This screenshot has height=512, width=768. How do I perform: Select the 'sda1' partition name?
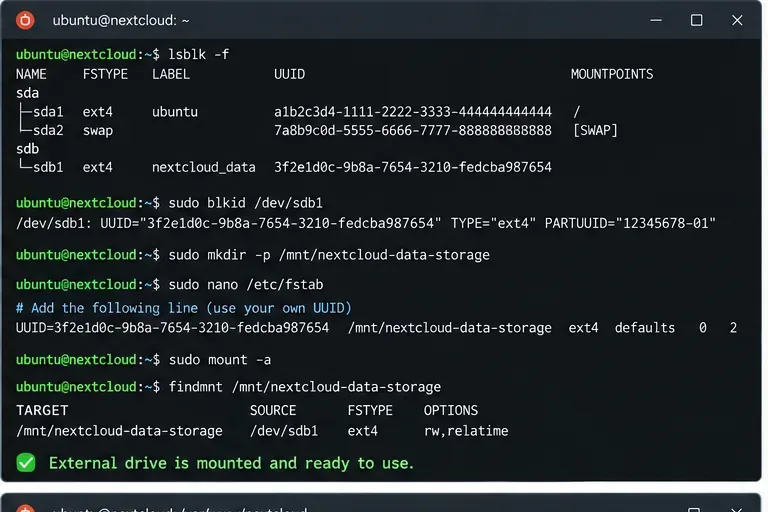pos(48,112)
